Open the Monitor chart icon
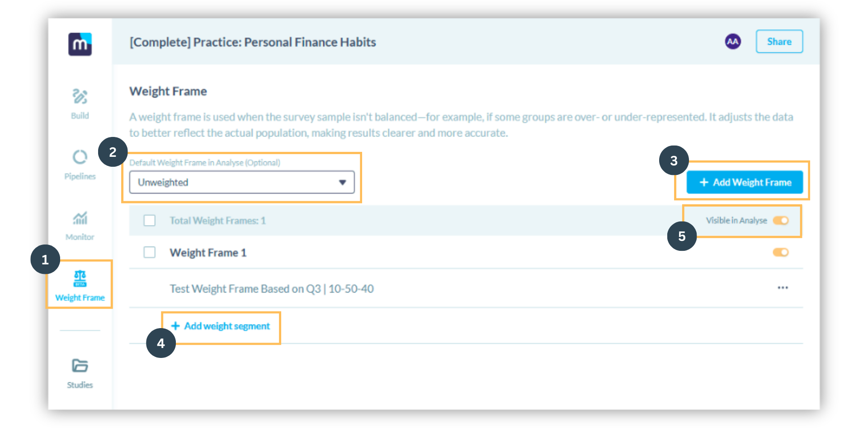Screen dimensions: 868x428 coord(80,218)
